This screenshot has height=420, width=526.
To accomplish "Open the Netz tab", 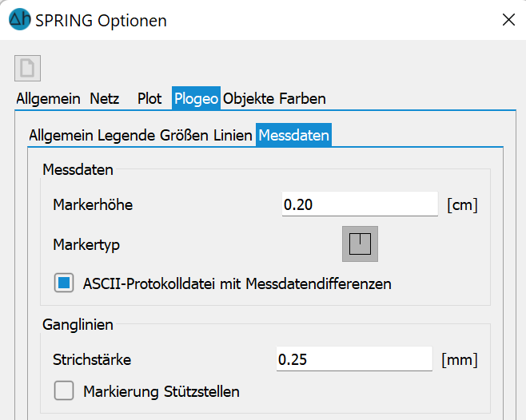I will 105,98.
